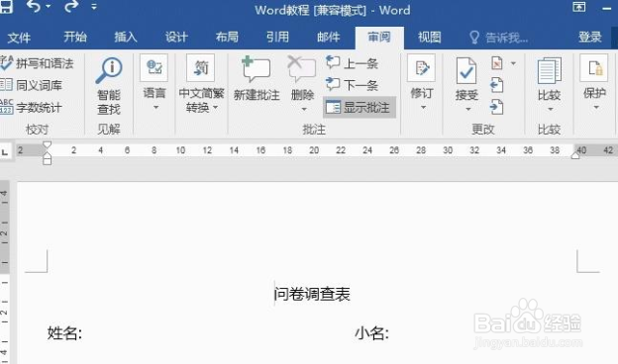Screen dimensions: 618x364
Task: Click the 接受 change icon
Action: 466,71
